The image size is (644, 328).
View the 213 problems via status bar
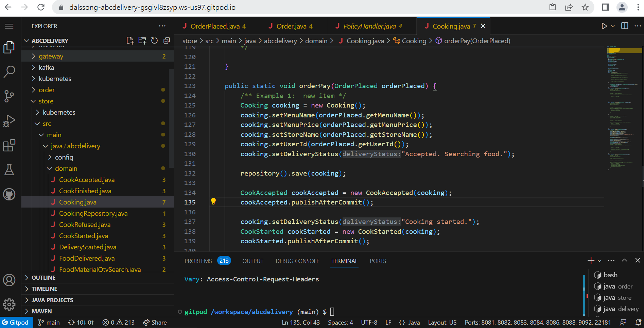pyautogui.click(x=119, y=322)
